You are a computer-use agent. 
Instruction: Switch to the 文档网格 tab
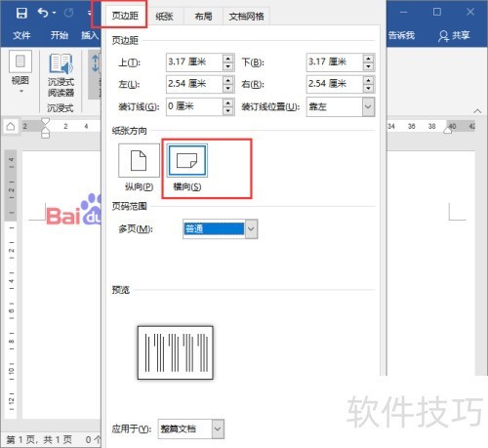pos(246,17)
